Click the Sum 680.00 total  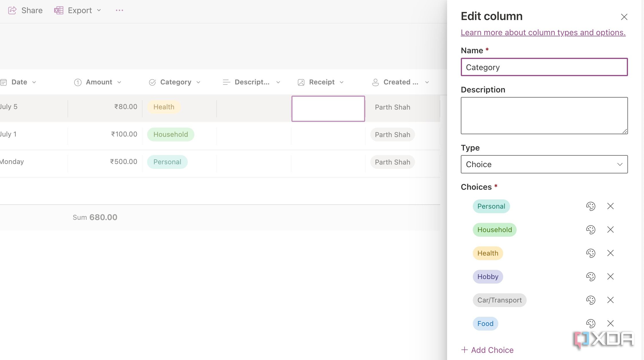pyautogui.click(x=95, y=217)
